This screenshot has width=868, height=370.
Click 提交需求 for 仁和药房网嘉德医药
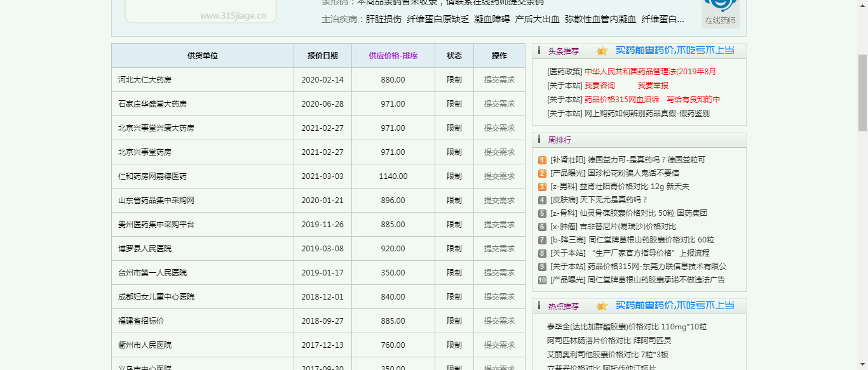coord(499,176)
